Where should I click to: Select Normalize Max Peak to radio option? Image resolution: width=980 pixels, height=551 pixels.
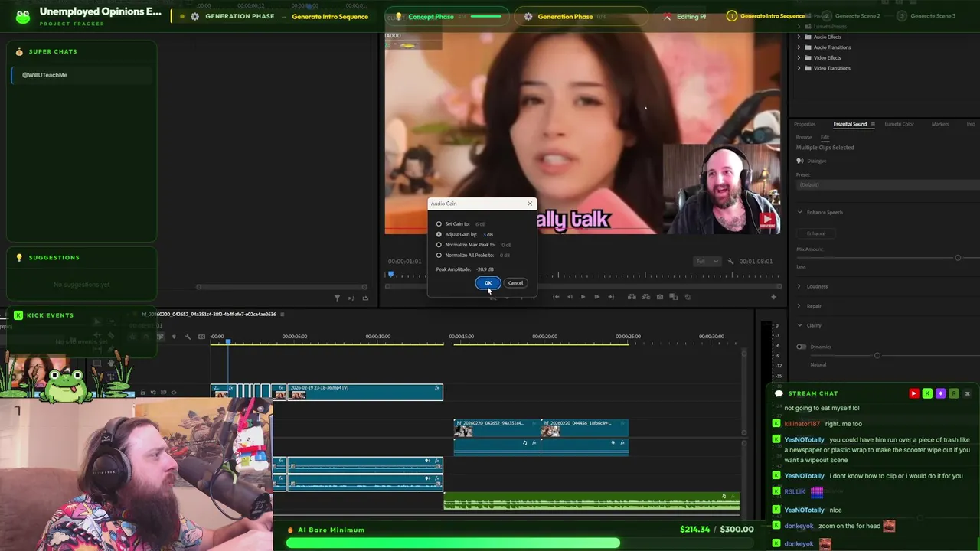point(439,245)
